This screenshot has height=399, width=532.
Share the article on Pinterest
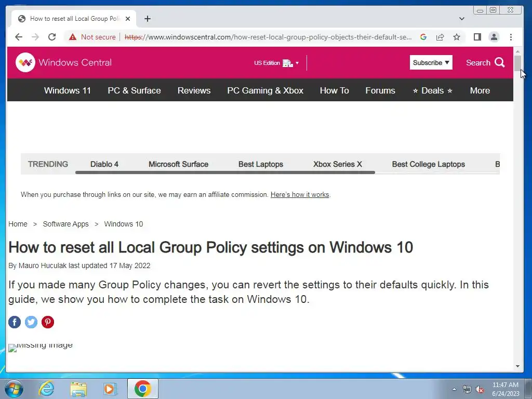(48, 322)
